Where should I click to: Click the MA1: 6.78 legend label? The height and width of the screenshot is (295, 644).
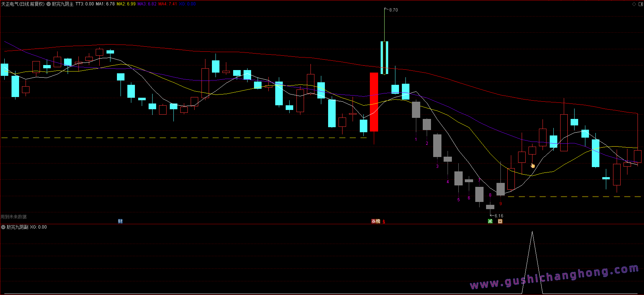[105, 4]
